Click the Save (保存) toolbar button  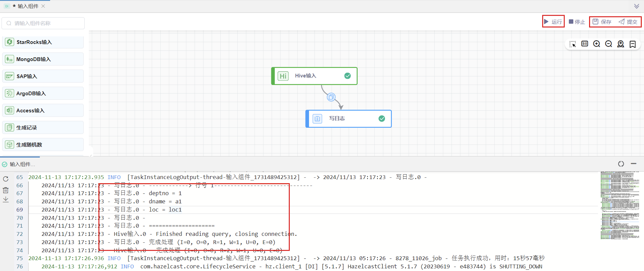tap(602, 22)
